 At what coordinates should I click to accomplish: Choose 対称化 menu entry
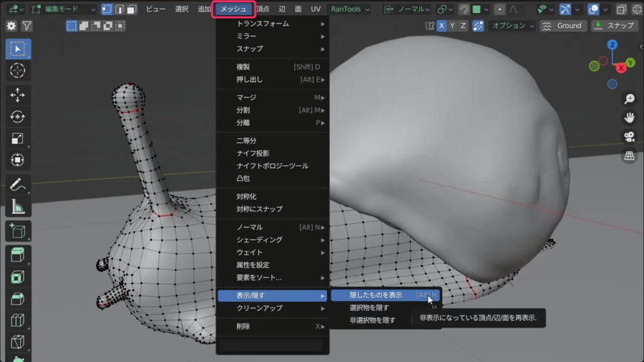click(272, 197)
